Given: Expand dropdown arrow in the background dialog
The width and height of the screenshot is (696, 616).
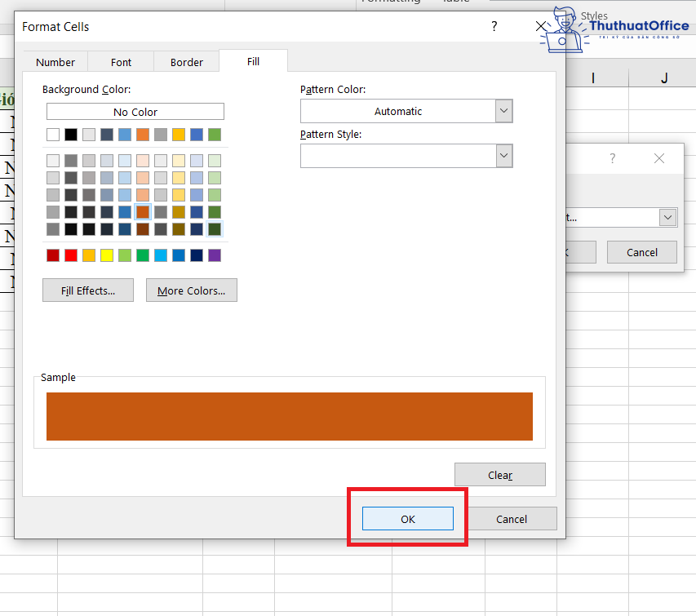Looking at the screenshot, I should pyautogui.click(x=668, y=217).
